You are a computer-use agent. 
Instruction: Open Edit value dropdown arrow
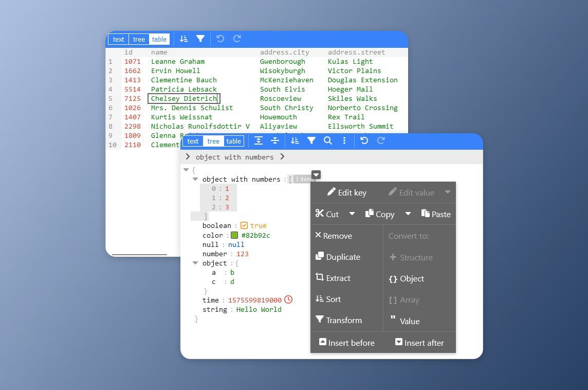coord(447,192)
